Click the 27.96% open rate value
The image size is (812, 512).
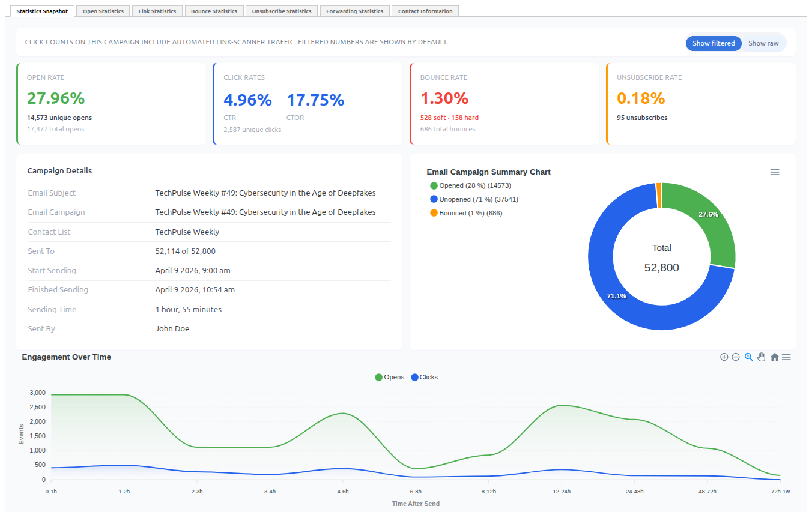pyautogui.click(x=56, y=98)
